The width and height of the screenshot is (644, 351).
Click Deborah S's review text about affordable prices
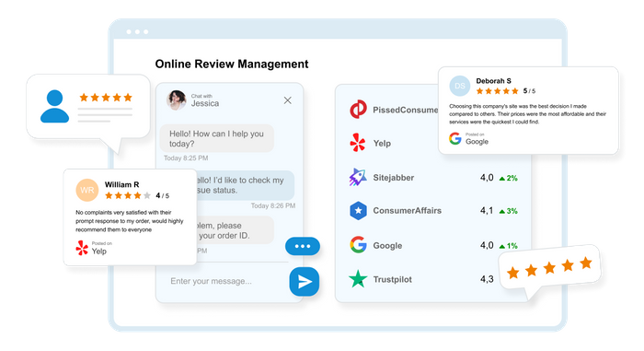pyautogui.click(x=527, y=114)
